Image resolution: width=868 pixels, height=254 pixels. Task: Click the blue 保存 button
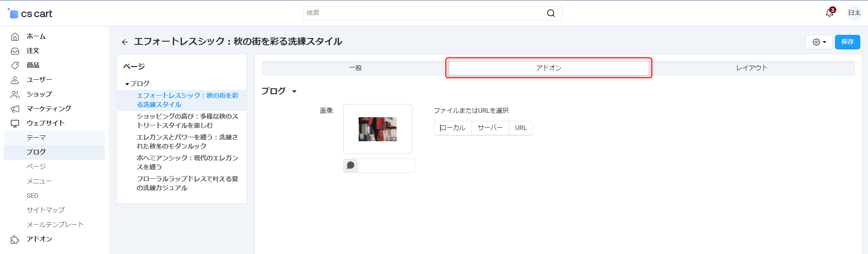tap(847, 42)
